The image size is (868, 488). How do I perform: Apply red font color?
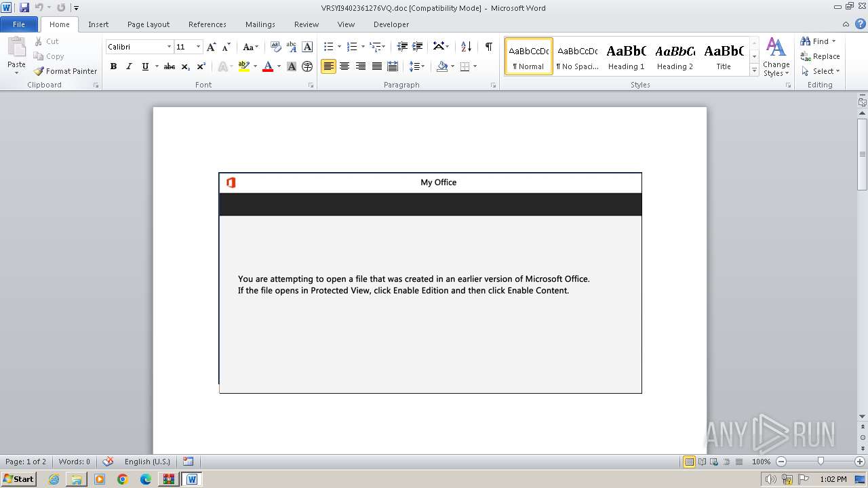point(268,66)
